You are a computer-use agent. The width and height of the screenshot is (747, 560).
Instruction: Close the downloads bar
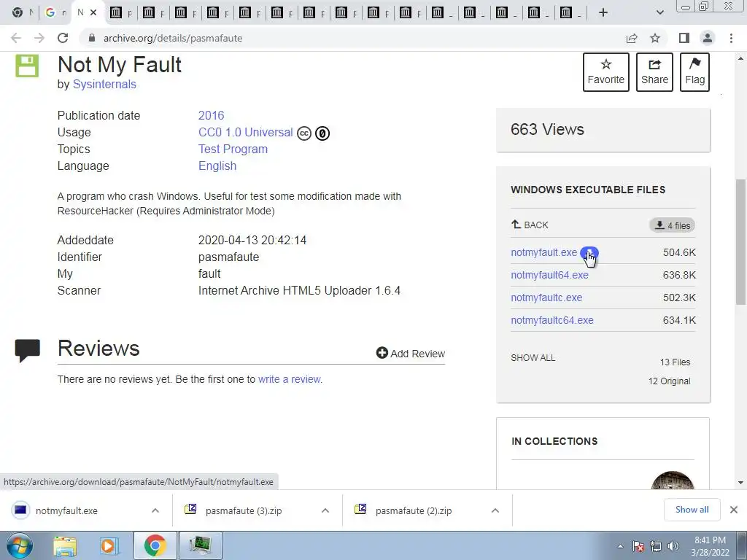point(734,510)
